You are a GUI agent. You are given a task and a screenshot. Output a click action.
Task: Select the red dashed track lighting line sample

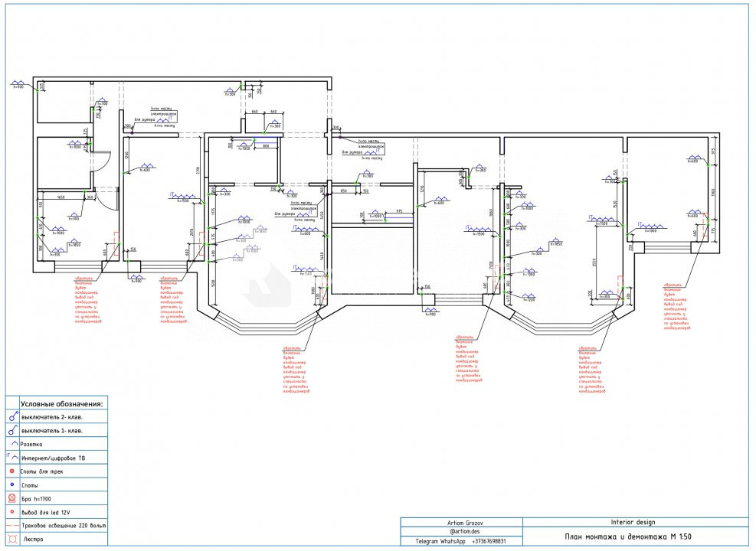13,527
